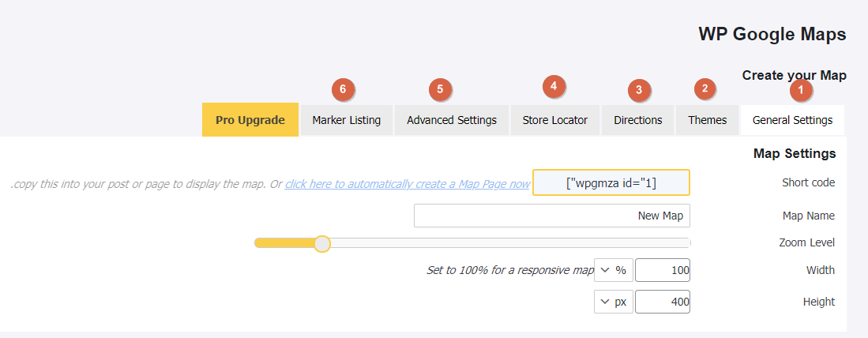This screenshot has width=868, height=338.
Task: Go to the Directions tab
Action: (637, 120)
